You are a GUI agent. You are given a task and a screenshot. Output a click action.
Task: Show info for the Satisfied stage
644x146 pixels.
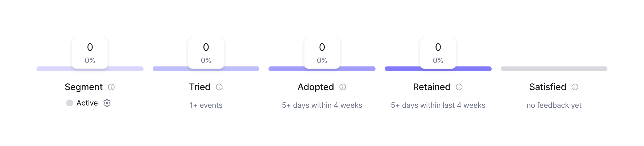click(575, 87)
